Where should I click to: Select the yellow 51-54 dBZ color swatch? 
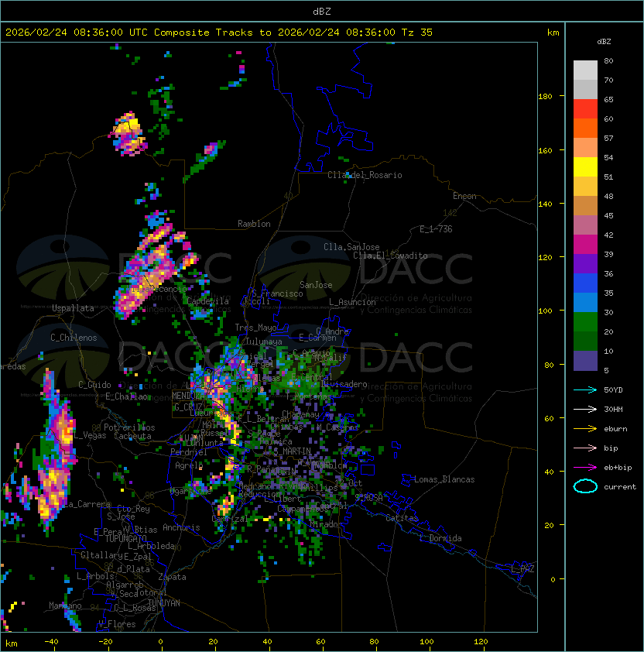click(x=585, y=166)
